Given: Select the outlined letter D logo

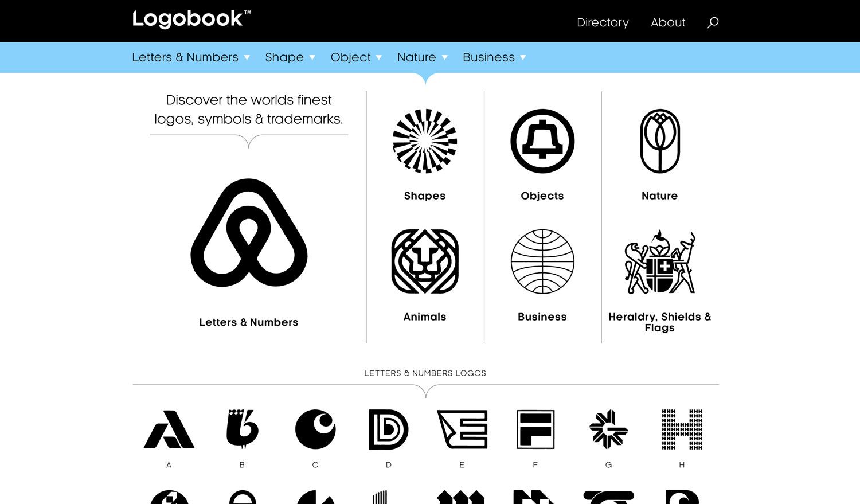Looking at the screenshot, I should pyautogui.click(x=389, y=429).
